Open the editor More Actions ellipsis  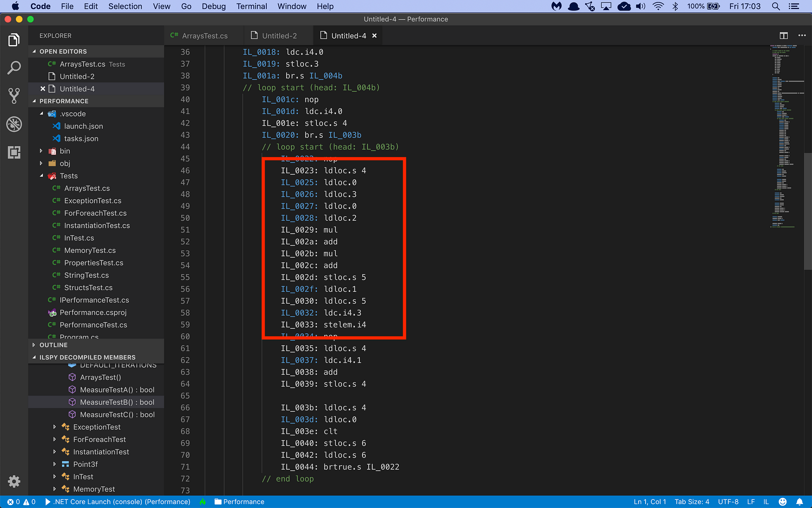click(802, 36)
